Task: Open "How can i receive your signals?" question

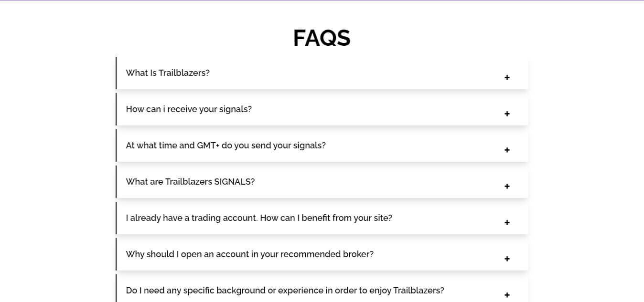Action: [x=189, y=109]
